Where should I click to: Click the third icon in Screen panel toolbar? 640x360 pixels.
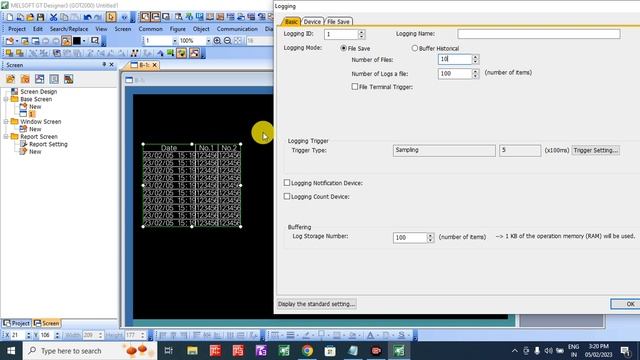point(40,79)
